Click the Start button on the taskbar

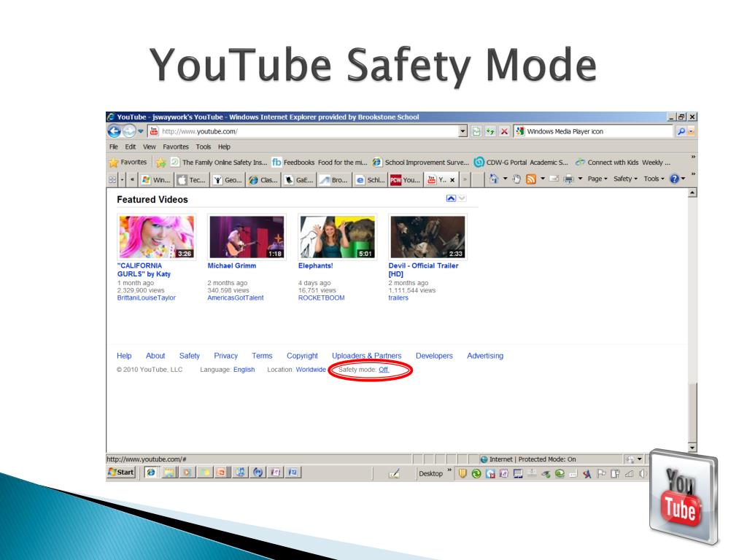pos(122,472)
